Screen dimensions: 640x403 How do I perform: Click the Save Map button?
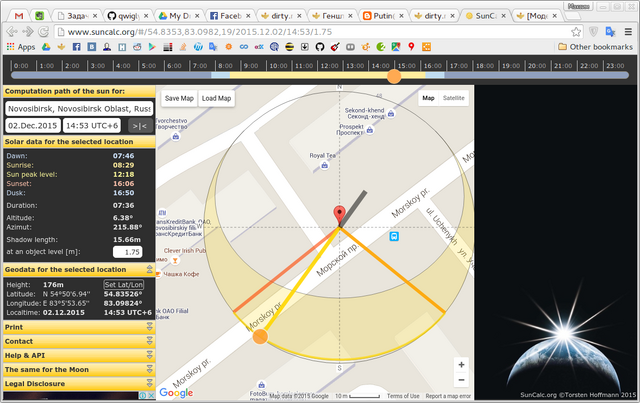click(179, 98)
